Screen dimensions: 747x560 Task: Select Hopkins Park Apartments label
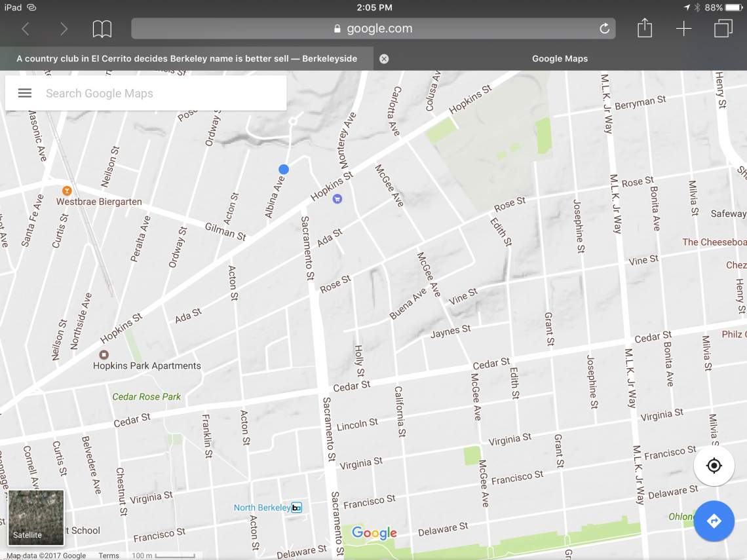[x=147, y=365]
